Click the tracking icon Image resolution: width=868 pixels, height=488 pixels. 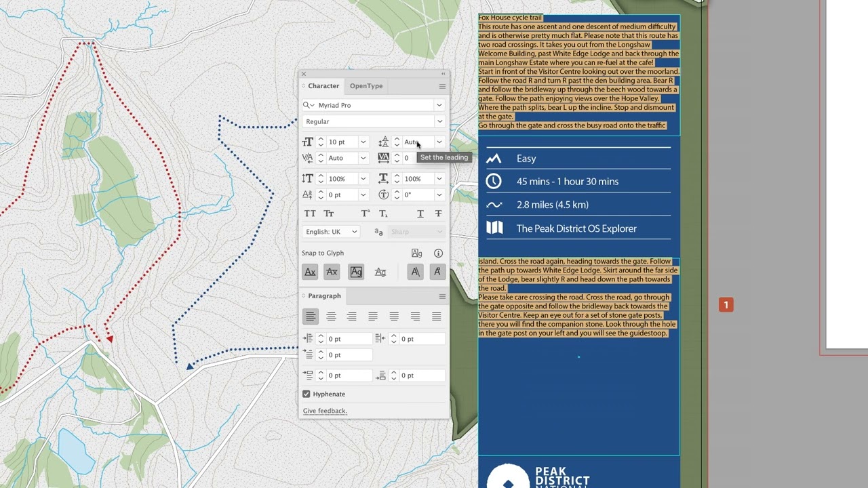click(384, 158)
